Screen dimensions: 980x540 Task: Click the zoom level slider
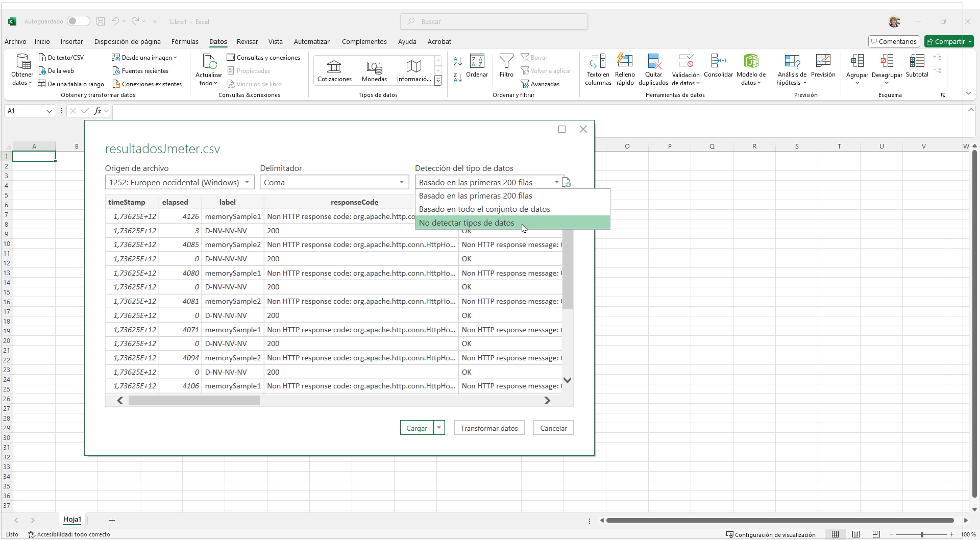point(922,534)
